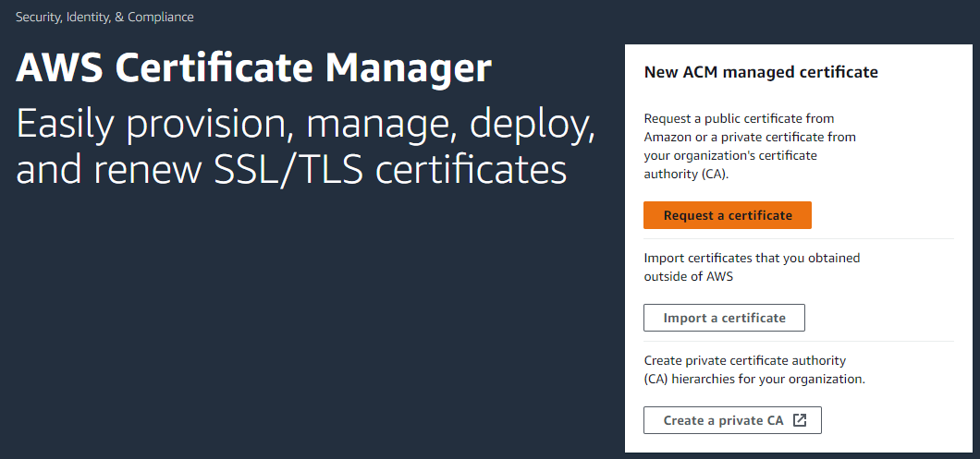
Task: Click the text 'Request a public certificate from'
Action: [740, 118]
